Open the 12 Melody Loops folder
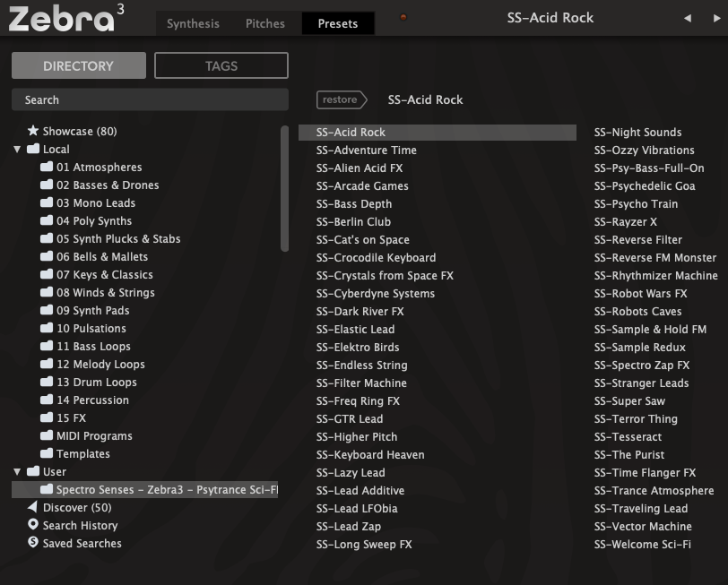This screenshot has height=585, width=728. pos(100,365)
